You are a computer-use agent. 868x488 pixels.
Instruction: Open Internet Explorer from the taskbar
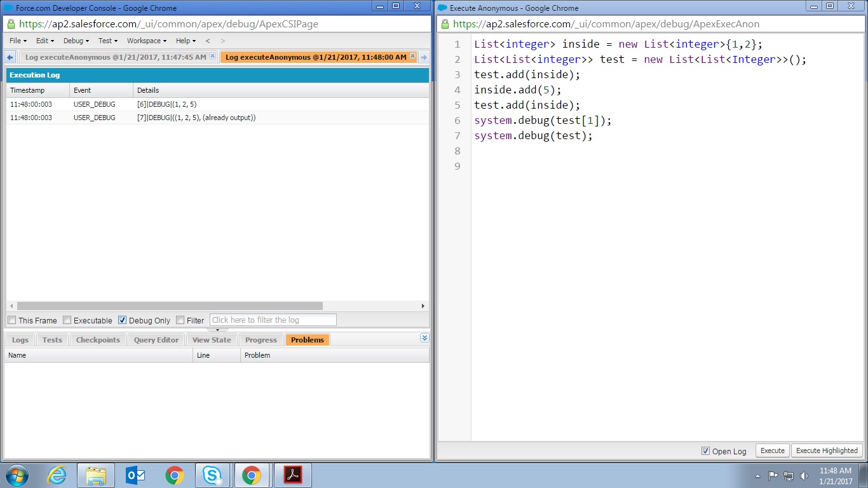pos(57,475)
